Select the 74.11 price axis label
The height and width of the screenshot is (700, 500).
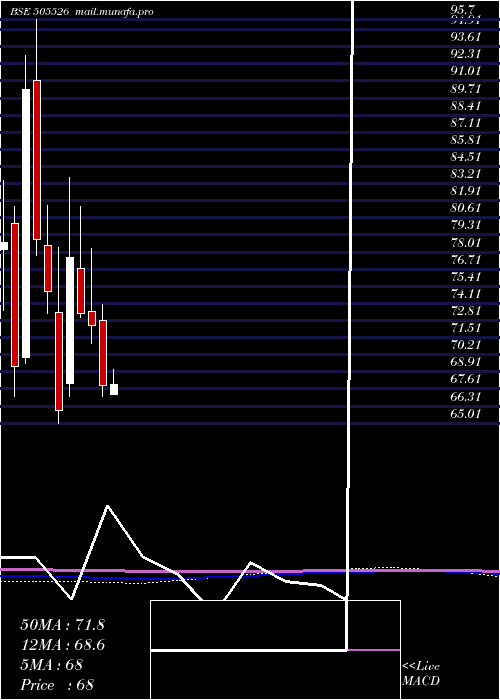[x=466, y=293]
